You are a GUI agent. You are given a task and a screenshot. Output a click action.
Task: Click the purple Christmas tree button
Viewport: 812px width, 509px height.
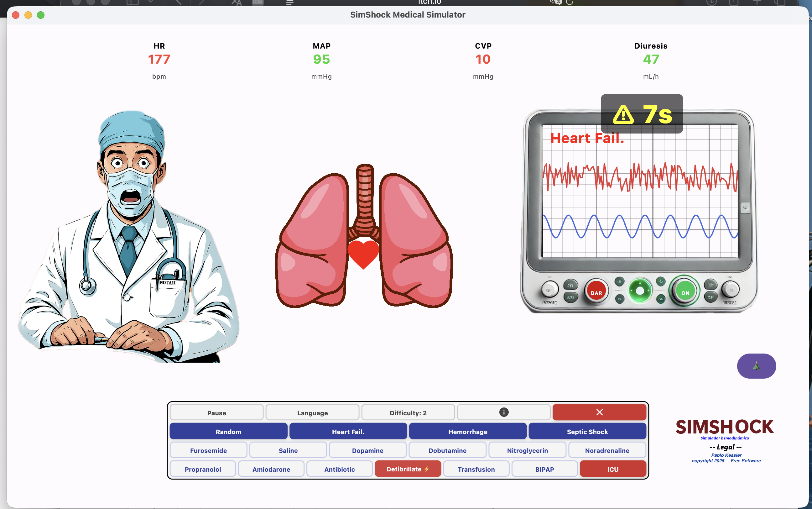[x=756, y=366]
